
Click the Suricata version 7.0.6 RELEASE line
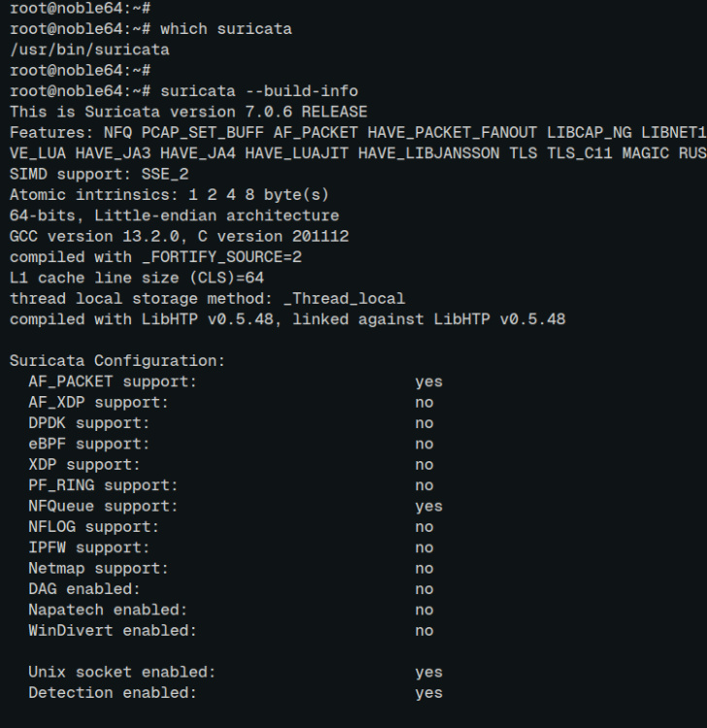[188, 112]
